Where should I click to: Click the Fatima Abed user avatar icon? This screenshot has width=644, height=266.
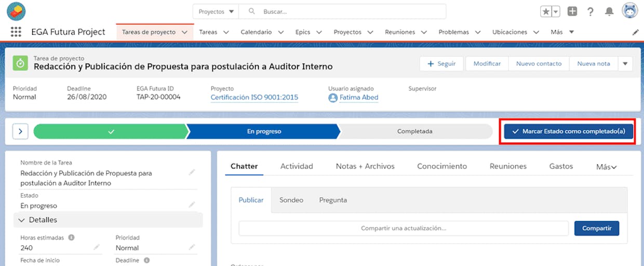[333, 97]
